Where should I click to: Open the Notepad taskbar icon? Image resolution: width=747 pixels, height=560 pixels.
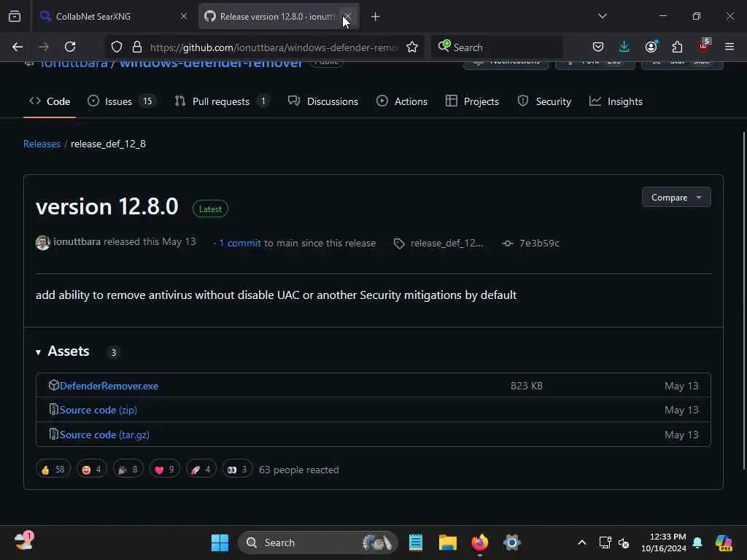coord(415,542)
